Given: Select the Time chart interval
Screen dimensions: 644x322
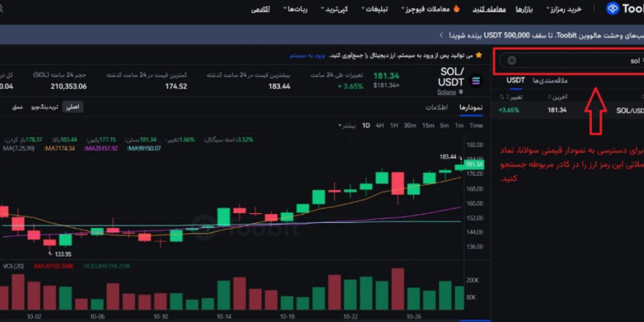Looking at the screenshot, I should (476, 126).
